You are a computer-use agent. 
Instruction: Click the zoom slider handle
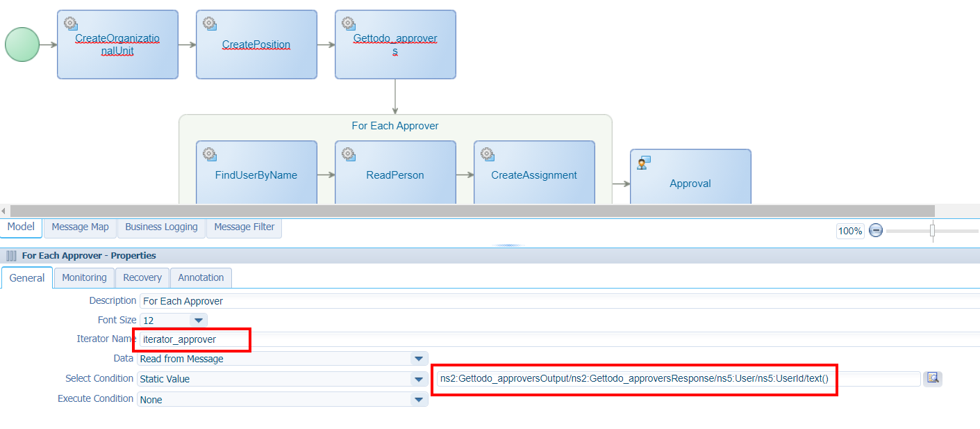(932, 231)
